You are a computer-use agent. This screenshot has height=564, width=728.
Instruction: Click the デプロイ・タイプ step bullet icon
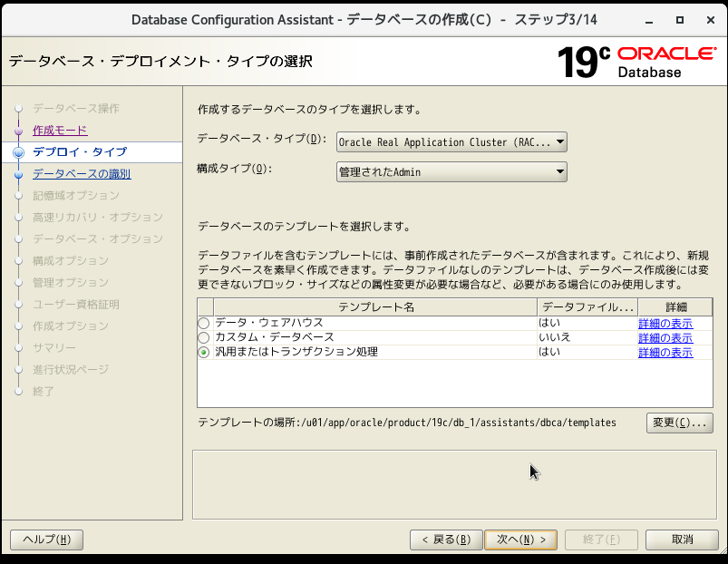[x=18, y=152]
